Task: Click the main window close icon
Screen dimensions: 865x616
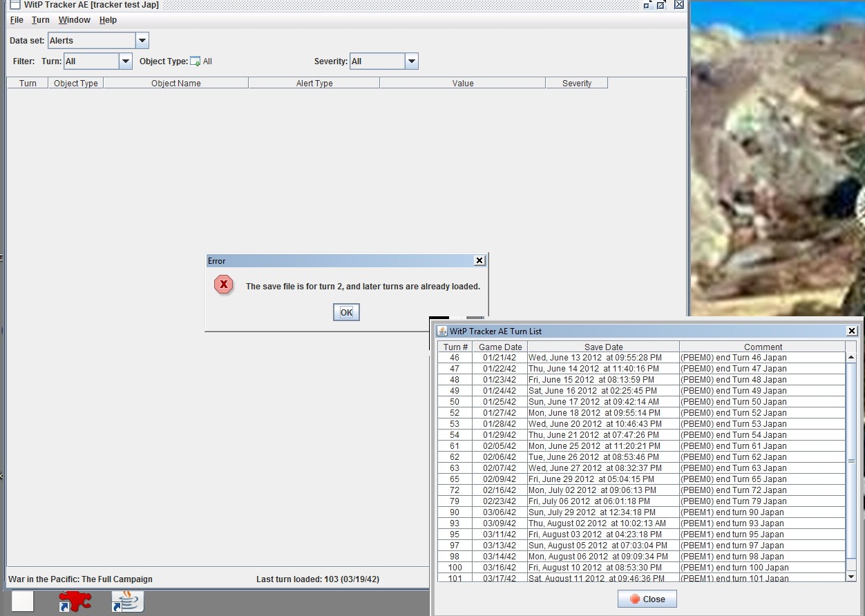Action: [679, 5]
